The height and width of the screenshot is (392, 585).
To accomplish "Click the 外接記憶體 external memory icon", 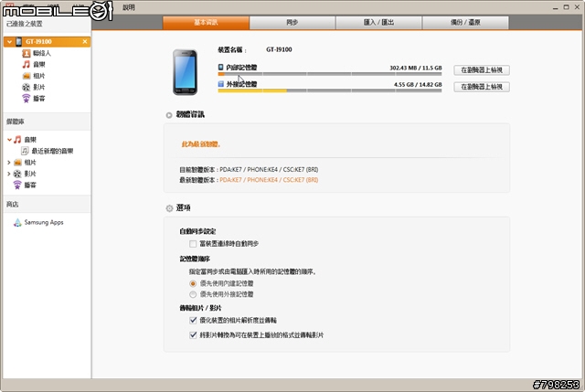I will click(221, 84).
